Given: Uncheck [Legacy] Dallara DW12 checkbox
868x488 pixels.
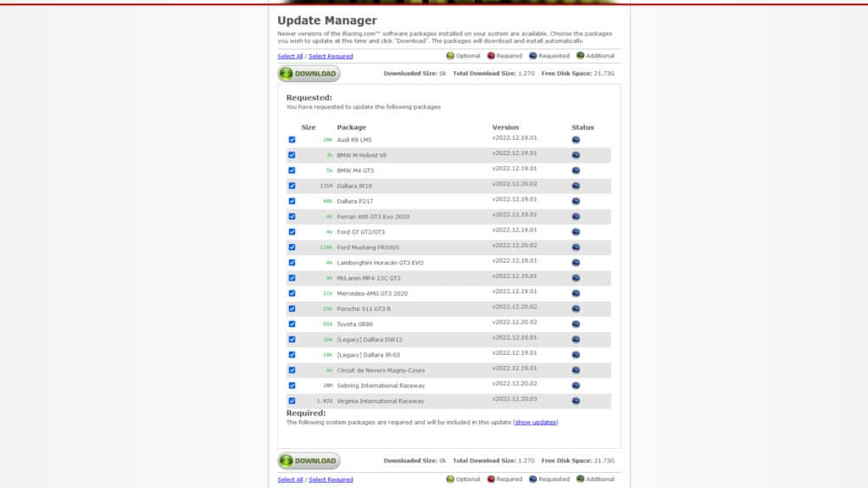Looking at the screenshot, I should point(292,340).
